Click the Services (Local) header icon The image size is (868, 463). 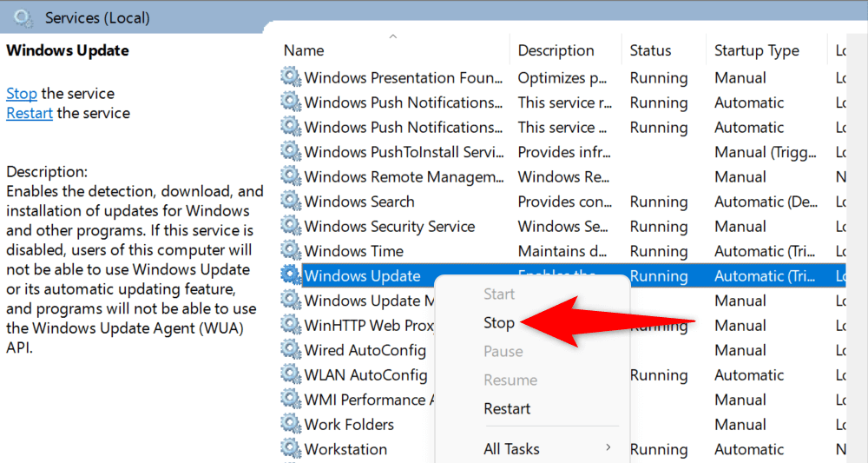23,18
